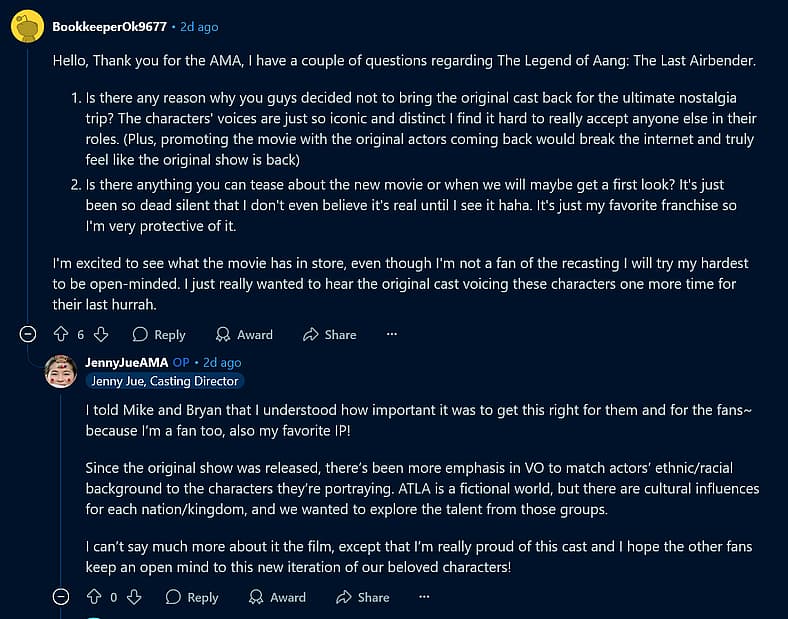The height and width of the screenshot is (619, 788).
Task: Open JennyJueAMA username link
Action: click(x=127, y=362)
